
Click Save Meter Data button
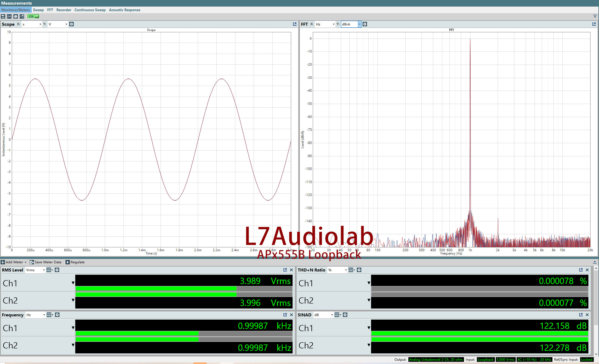click(x=45, y=262)
